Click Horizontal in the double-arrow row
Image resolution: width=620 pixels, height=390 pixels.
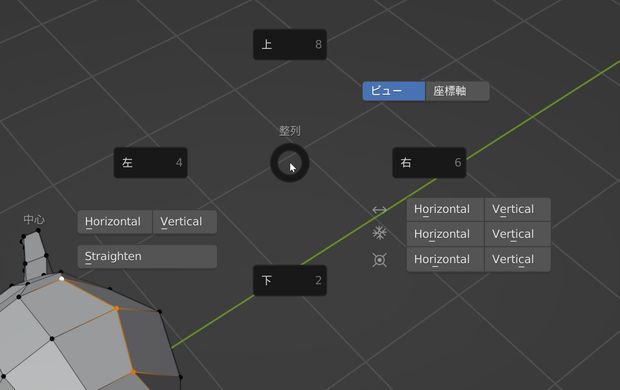445,209
